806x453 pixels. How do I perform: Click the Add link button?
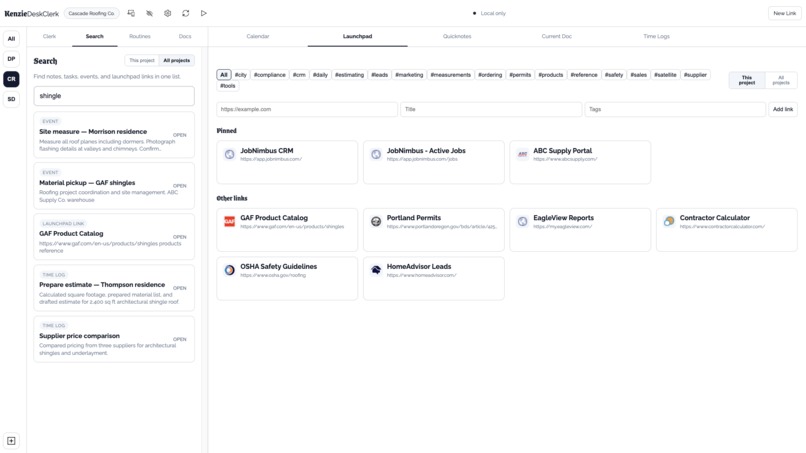tap(783, 109)
